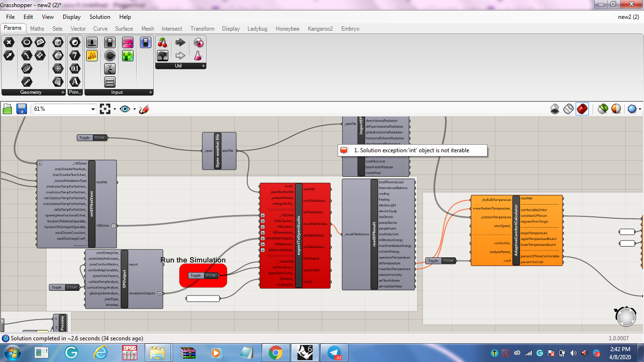Viewport: 644px width, 362px height.
Task: Flip the Toggle inside the red Run the Simulation box
Action: (203, 275)
